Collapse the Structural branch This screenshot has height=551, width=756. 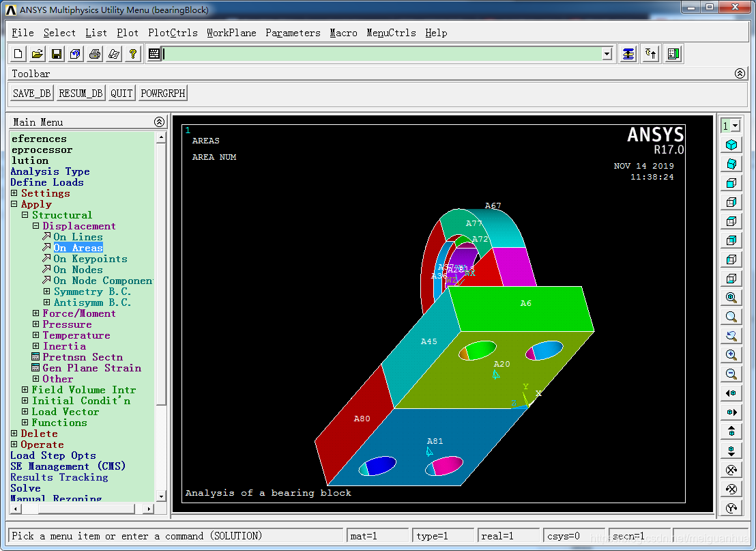pos(25,215)
